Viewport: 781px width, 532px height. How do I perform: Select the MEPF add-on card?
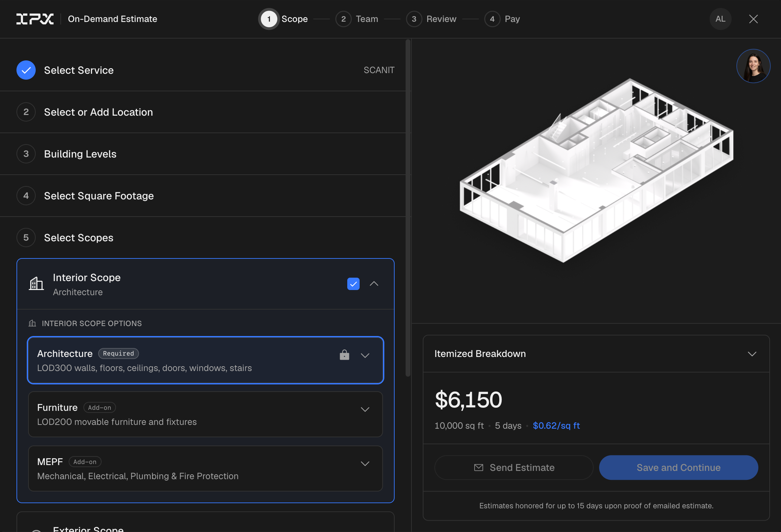[x=206, y=469]
